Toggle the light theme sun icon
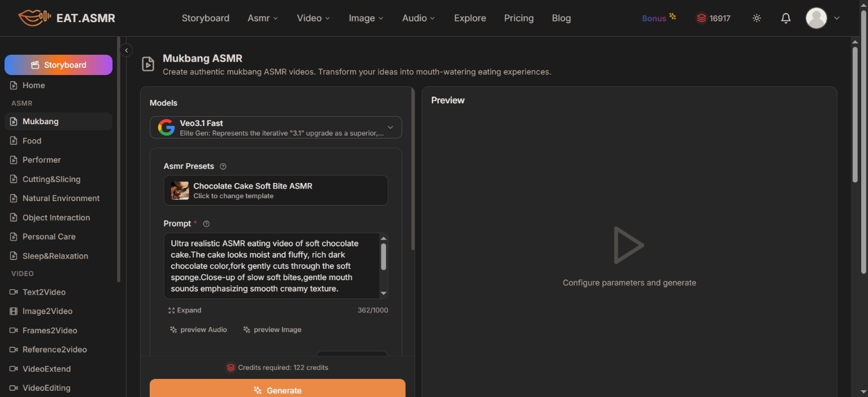Screen dimensions: 868x397 click(x=757, y=18)
